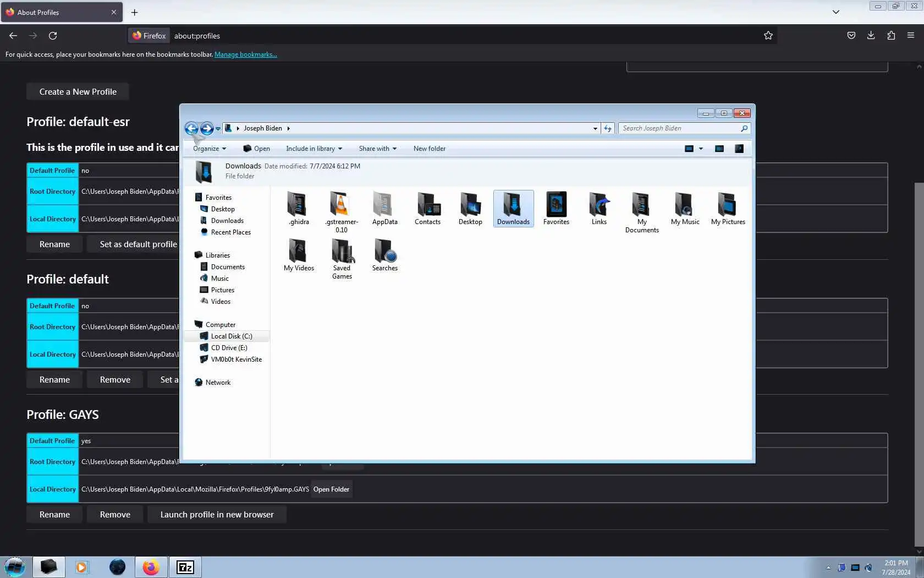Open 7-Zip from the taskbar
Viewport: 924px width, 578px height.
pyautogui.click(x=185, y=567)
